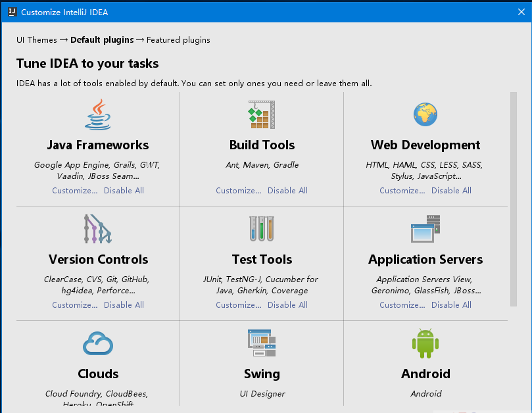Viewport: 532px width, 413px height.
Task: Click the Test Tools heading
Action: [262, 259]
